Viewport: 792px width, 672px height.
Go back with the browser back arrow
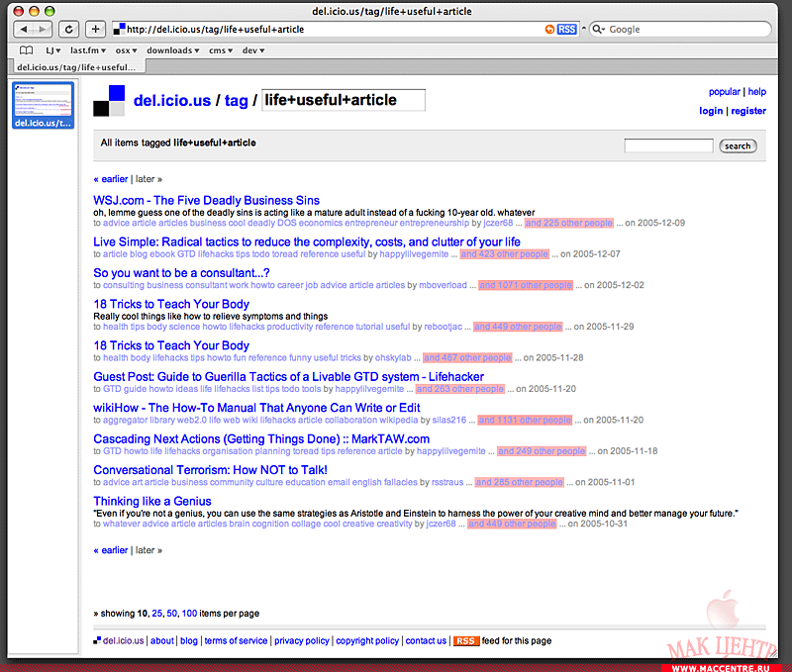click(23, 30)
